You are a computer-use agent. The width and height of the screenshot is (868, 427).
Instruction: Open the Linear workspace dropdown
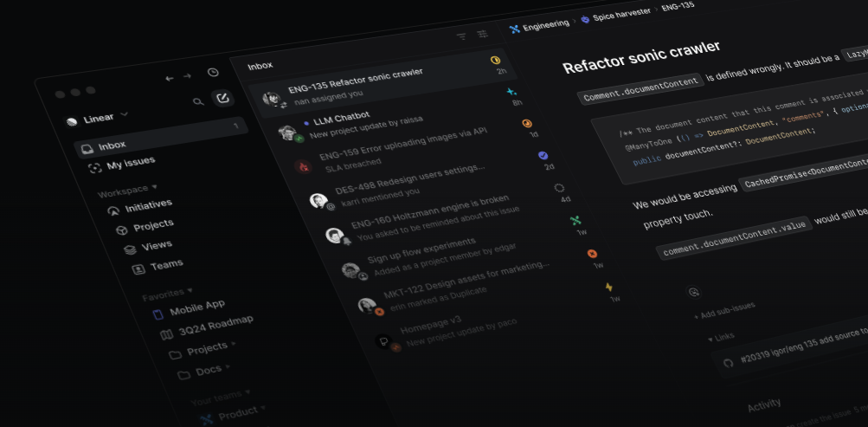(97, 119)
